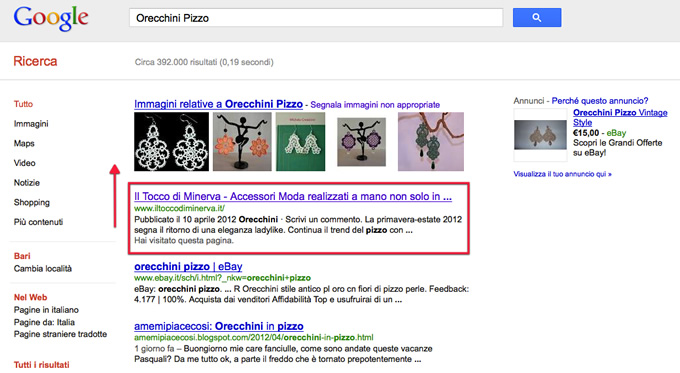
Task: Click amemipiacecosi.blogspot.com URL text
Action: (x=254, y=337)
